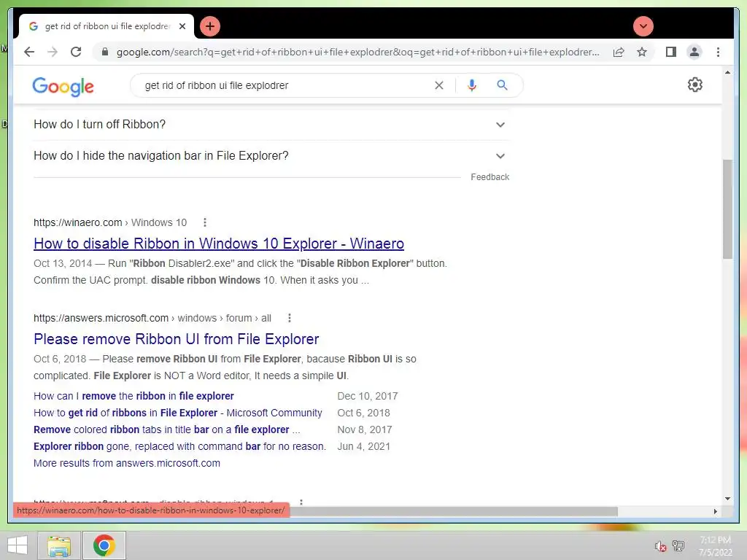The width and height of the screenshot is (747, 560).
Task: Expand 'How do I turn off Ribbon?'
Action: [x=271, y=125]
